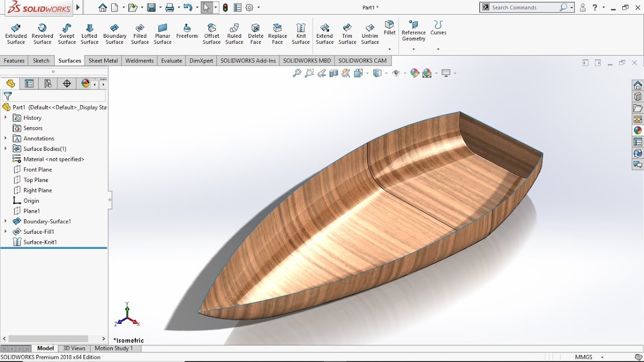
Task: Open the Undo dropdown arrow
Action: click(x=196, y=8)
